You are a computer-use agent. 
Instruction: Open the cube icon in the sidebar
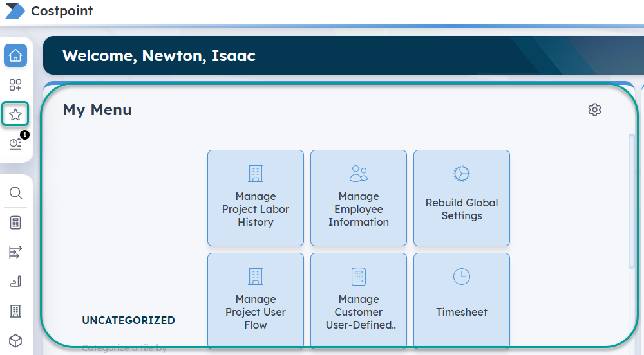(15, 340)
